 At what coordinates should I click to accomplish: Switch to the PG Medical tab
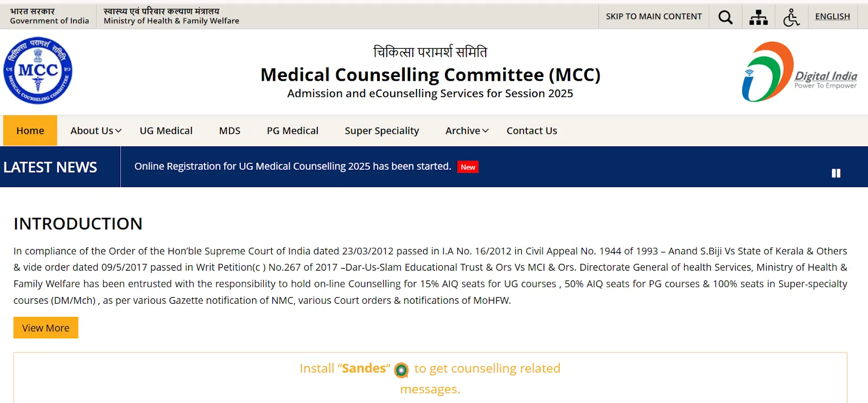(292, 130)
